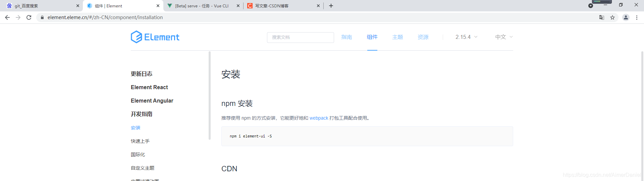Open Chrome three-dot menu

(637, 17)
